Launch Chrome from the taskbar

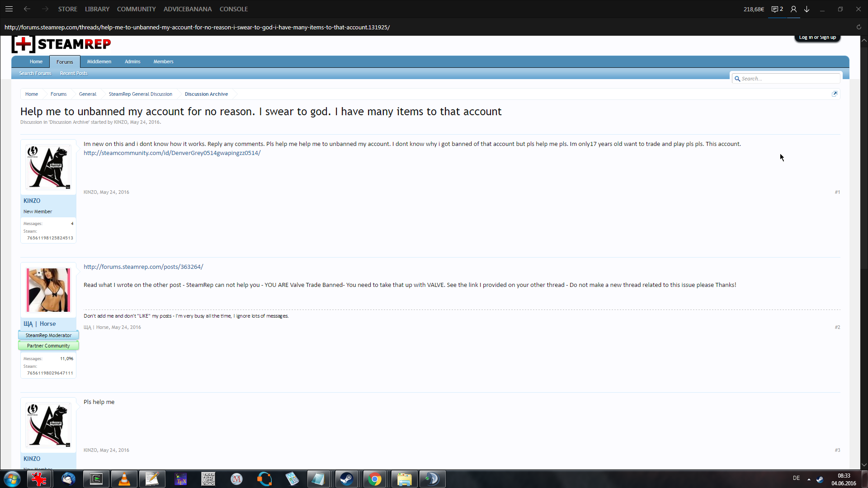[x=375, y=479]
